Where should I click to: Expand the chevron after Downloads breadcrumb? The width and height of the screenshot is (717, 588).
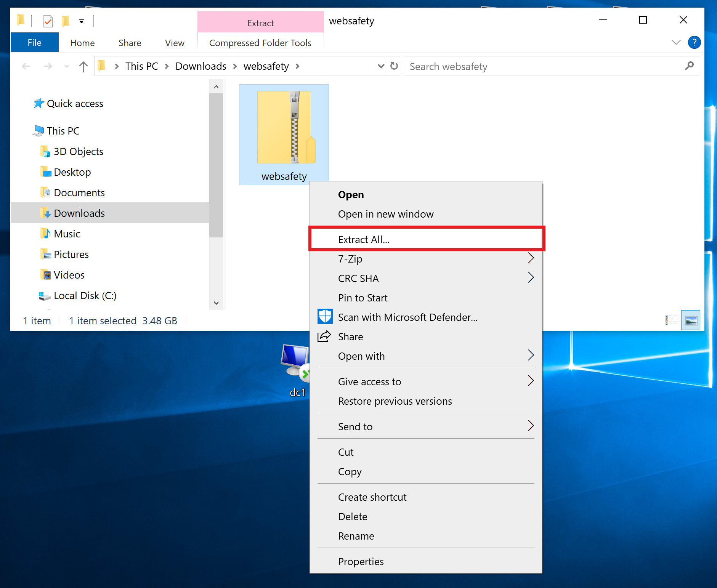tap(235, 66)
